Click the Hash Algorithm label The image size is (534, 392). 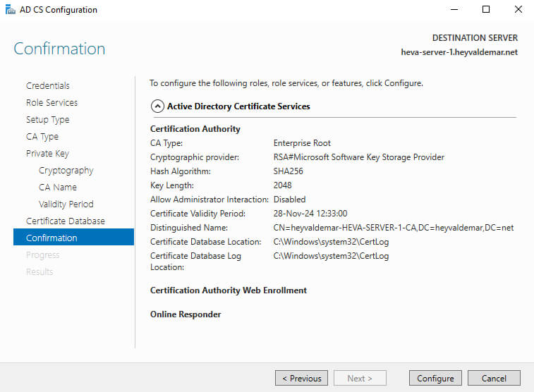pos(181,171)
